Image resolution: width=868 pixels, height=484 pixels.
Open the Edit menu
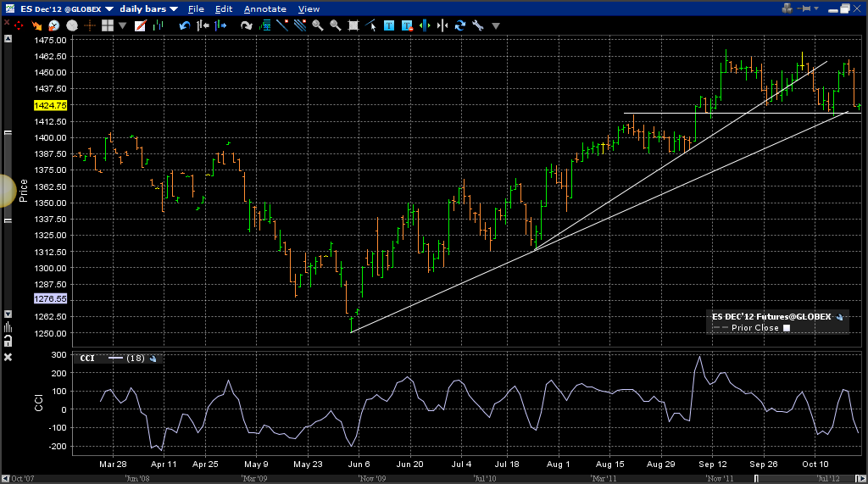pyautogui.click(x=224, y=8)
